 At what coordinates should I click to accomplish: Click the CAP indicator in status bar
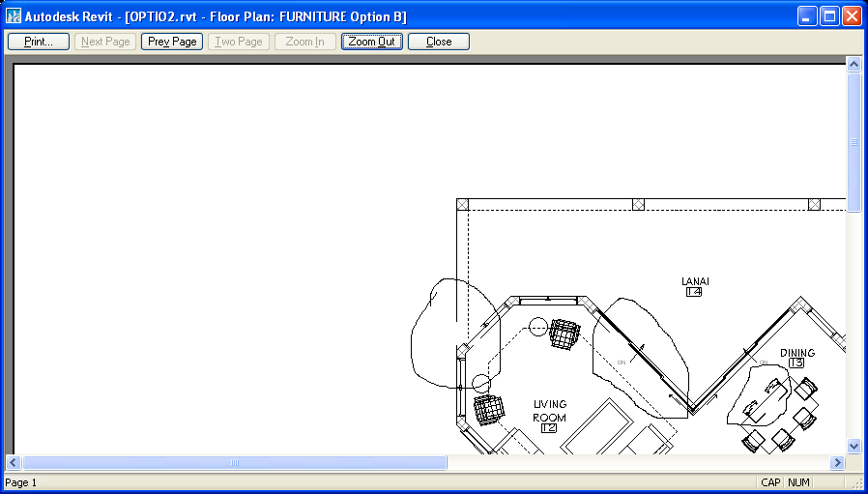(x=770, y=482)
